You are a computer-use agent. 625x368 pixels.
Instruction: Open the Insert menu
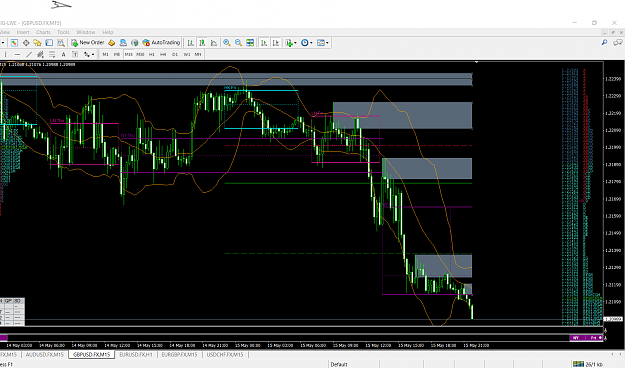tap(23, 32)
